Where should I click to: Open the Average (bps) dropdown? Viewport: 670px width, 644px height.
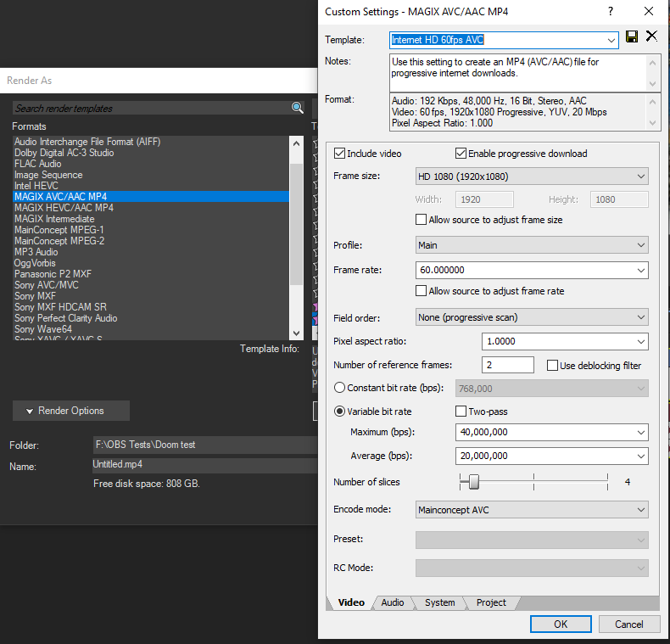(x=641, y=456)
